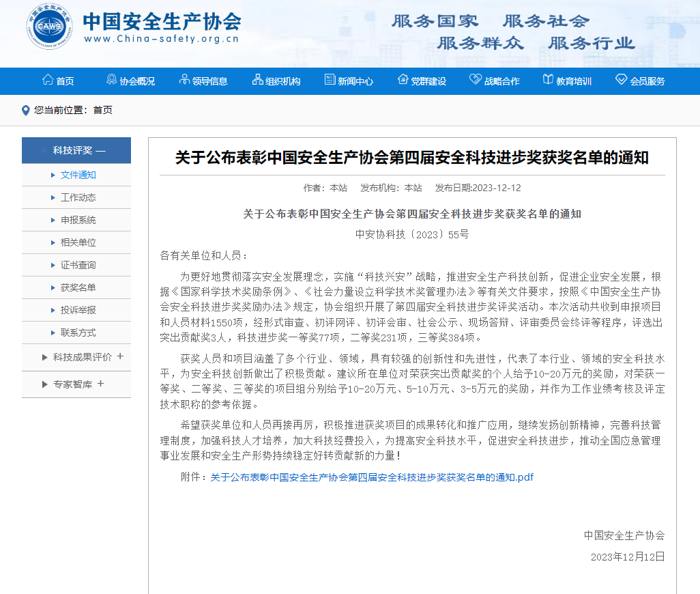Click the 发布日期:2023-12-12 text
This screenshot has width=700, height=594.
(478, 188)
